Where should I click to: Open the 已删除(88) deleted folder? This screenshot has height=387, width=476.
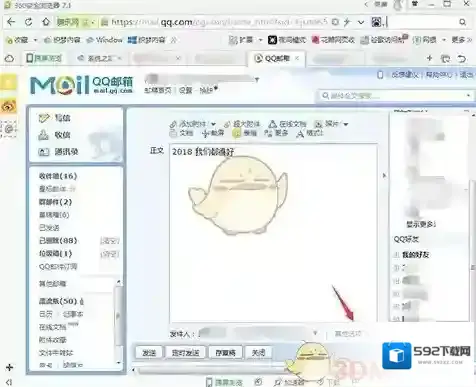(x=58, y=241)
